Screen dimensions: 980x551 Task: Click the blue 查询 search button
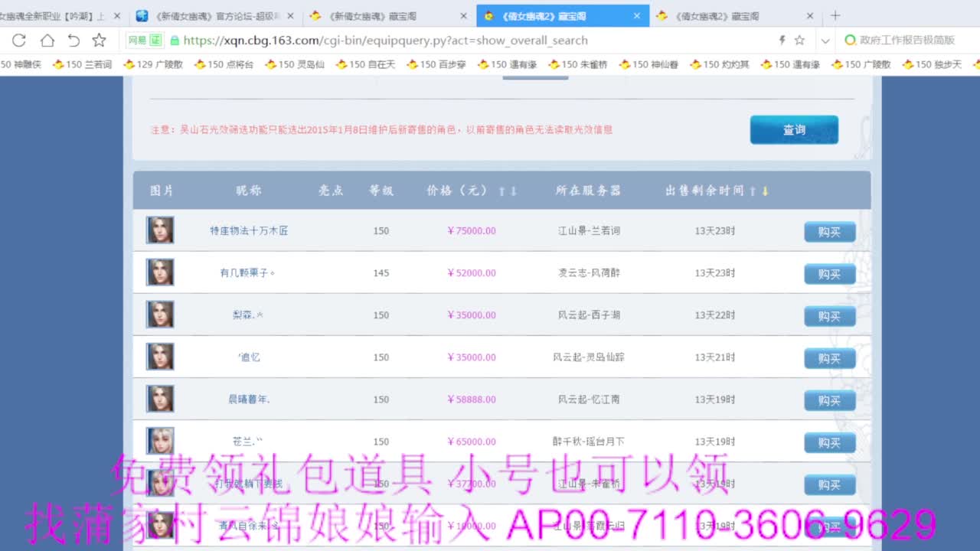794,130
